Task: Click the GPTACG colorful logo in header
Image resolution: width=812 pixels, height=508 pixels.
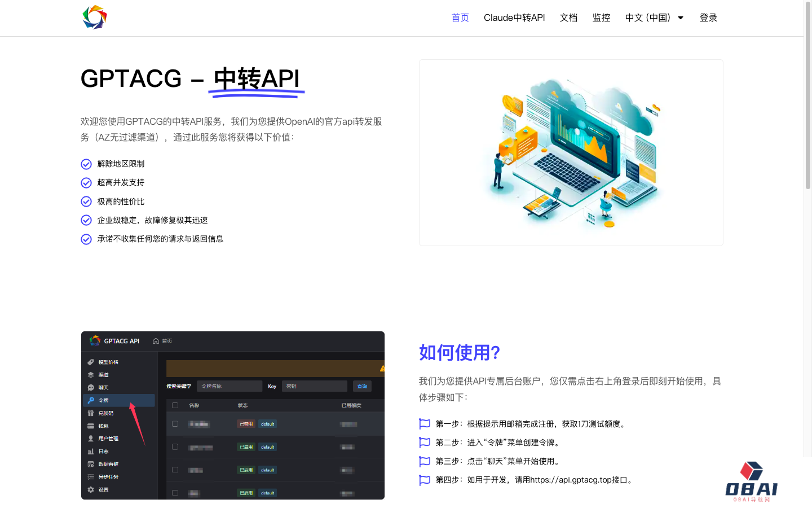Action: pos(95,17)
